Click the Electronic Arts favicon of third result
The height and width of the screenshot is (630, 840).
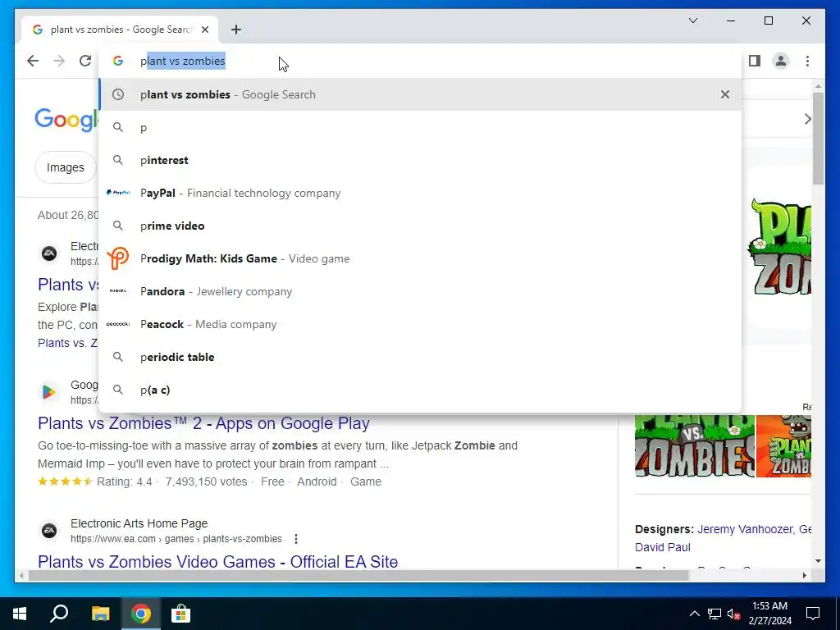(x=49, y=531)
